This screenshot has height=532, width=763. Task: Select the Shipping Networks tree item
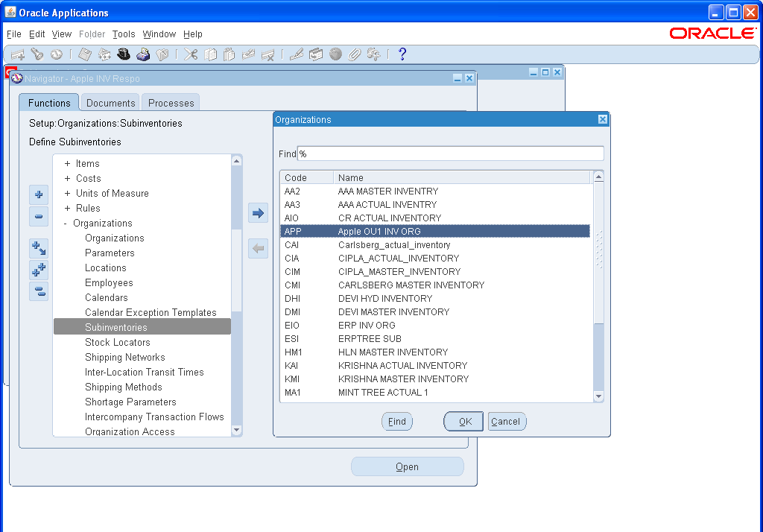(x=125, y=357)
